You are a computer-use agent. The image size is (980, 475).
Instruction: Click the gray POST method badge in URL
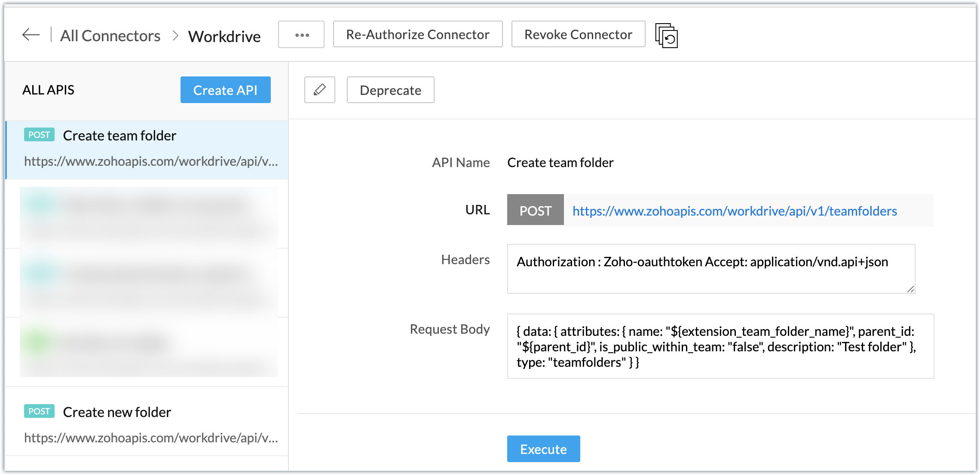(535, 210)
